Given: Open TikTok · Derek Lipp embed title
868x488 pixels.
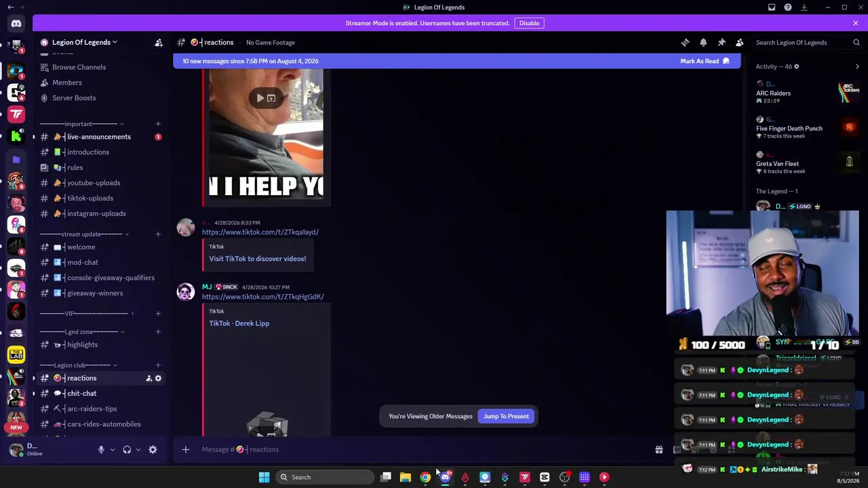Looking at the screenshot, I should point(239,324).
